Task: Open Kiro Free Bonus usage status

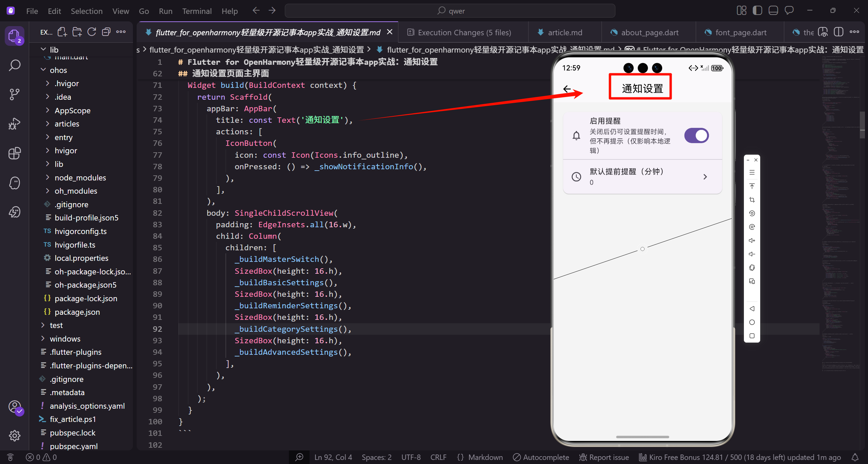Action: (x=740, y=457)
